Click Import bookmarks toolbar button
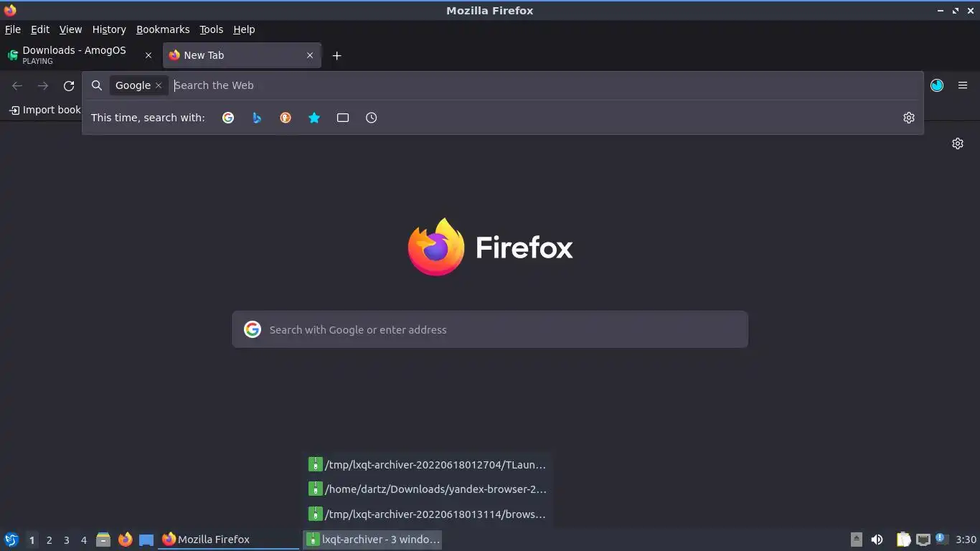 coord(44,110)
